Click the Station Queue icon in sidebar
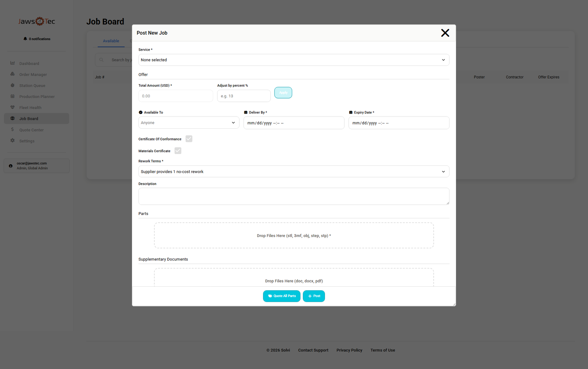The width and height of the screenshot is (588, 369). [x=12, y=85]
